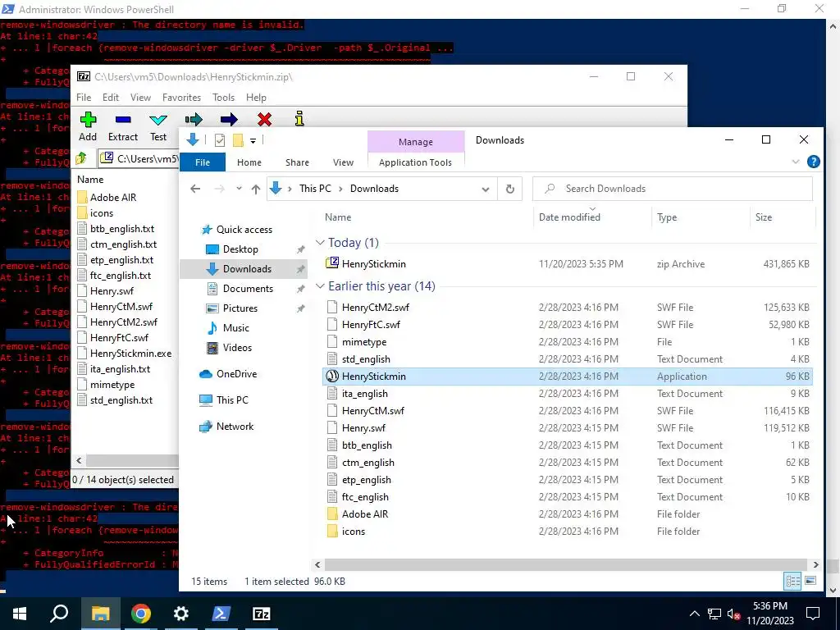
Task: Expand address bar history dropdown
Action: [x=486, y=189]
